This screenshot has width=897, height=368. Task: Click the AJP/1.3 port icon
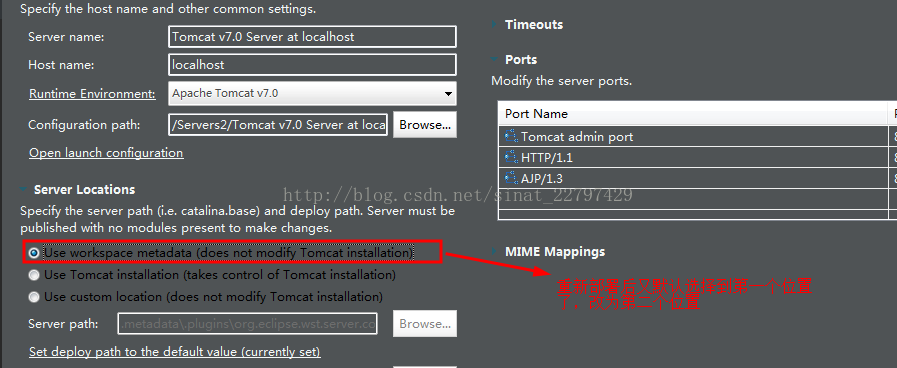511,178
